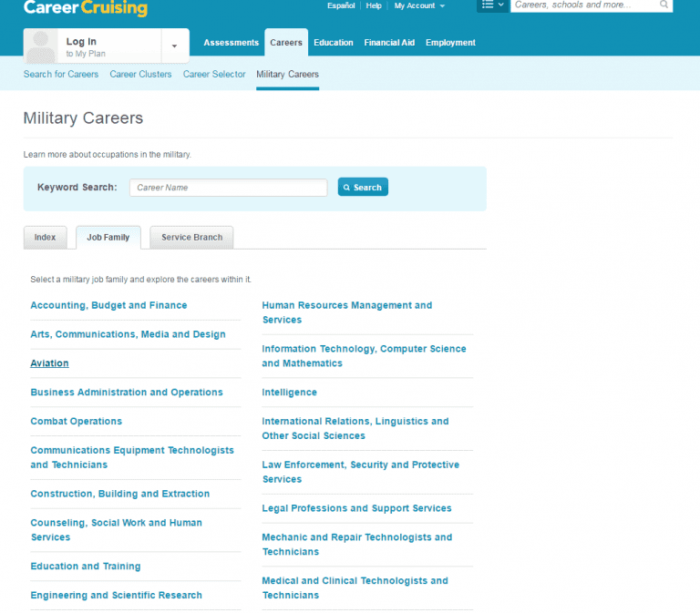
Task: Switch language to Español
Action: pos(341,5)
